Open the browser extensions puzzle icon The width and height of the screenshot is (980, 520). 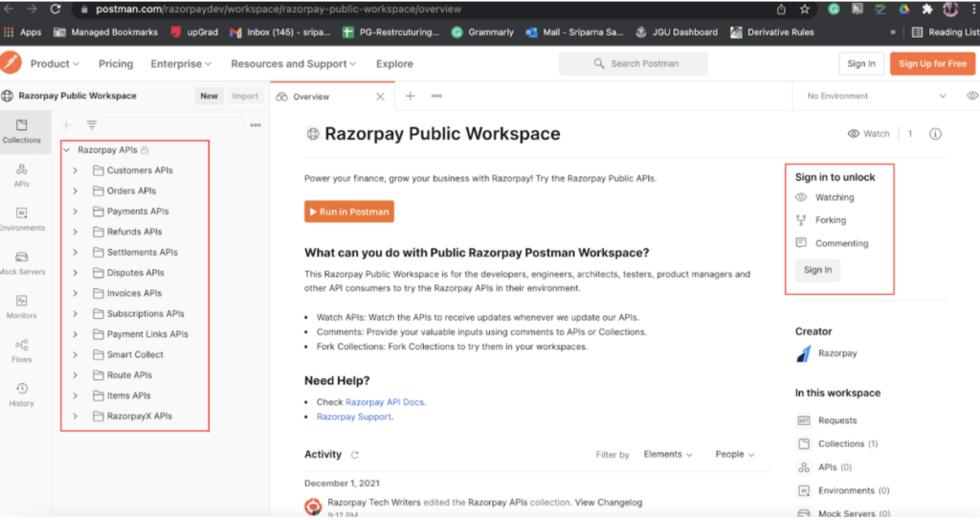click(926, 9)
